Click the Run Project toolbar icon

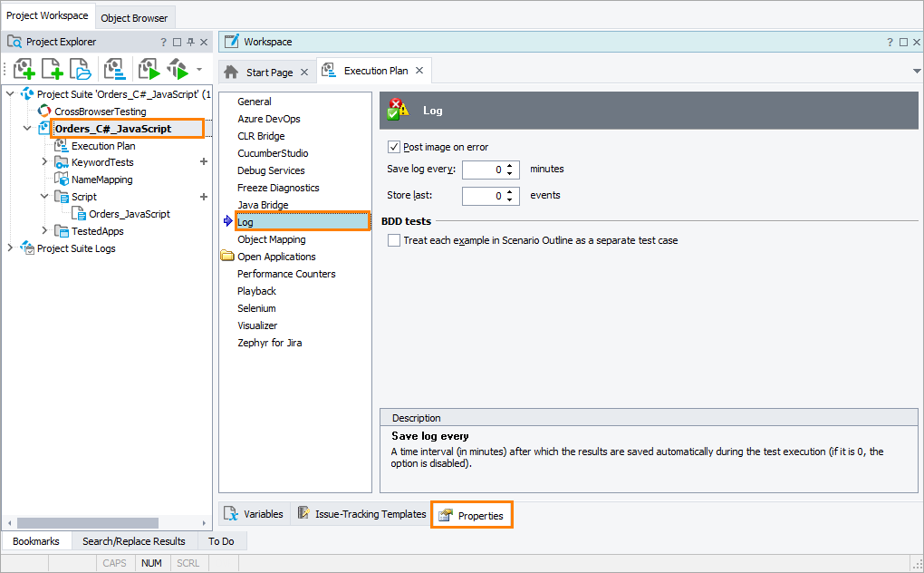click(148, 69)
